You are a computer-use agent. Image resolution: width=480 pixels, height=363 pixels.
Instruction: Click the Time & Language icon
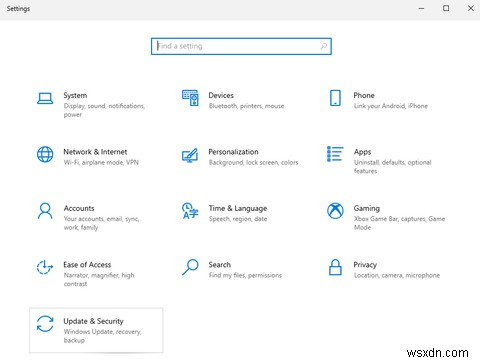(190, 211)
